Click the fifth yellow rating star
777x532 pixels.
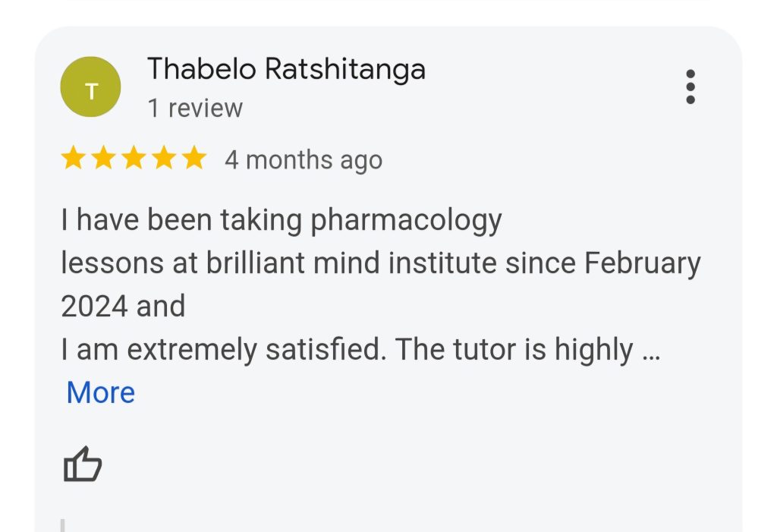pos(194,159)
